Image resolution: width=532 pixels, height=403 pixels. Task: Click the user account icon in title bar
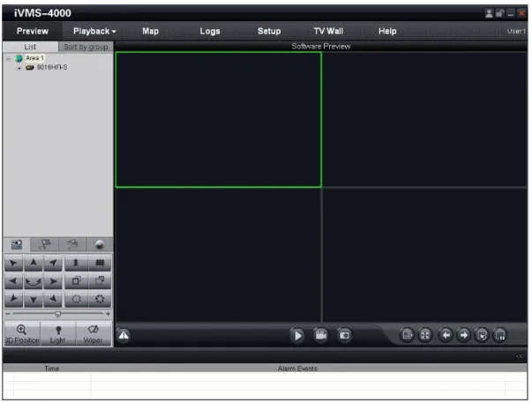[x=489, y=13]
